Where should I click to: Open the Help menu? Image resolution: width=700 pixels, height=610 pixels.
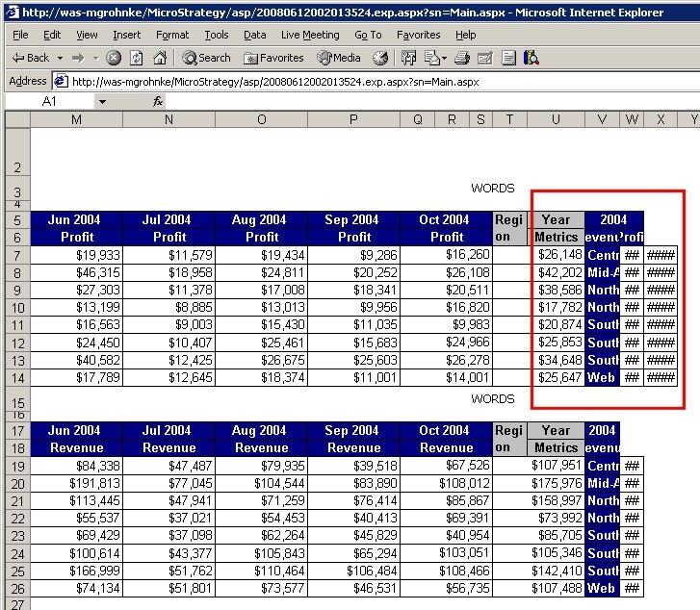[x=465, y=35]
